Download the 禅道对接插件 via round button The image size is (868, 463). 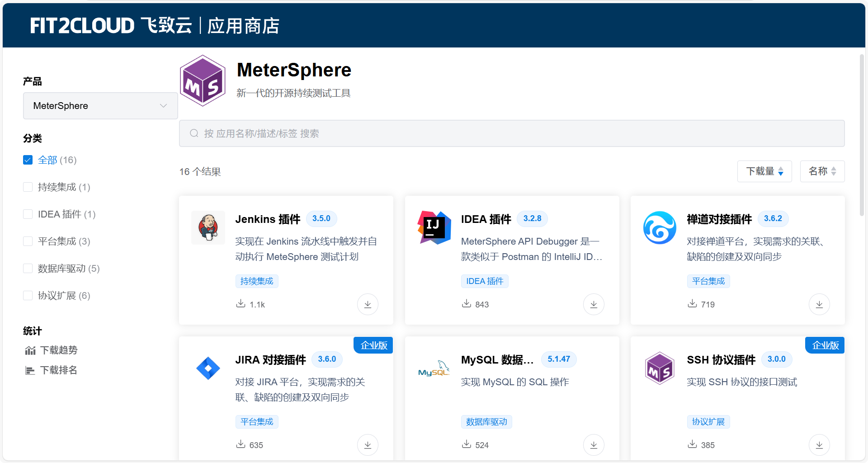819,304
